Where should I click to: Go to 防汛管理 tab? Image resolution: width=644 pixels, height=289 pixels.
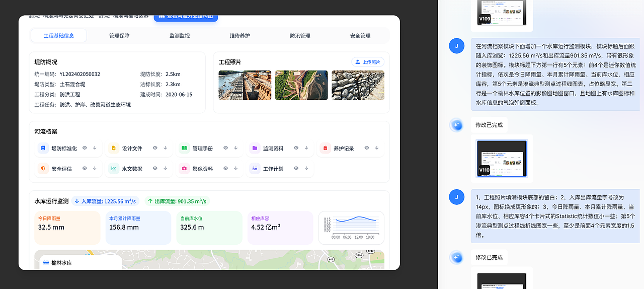(300, 36)
